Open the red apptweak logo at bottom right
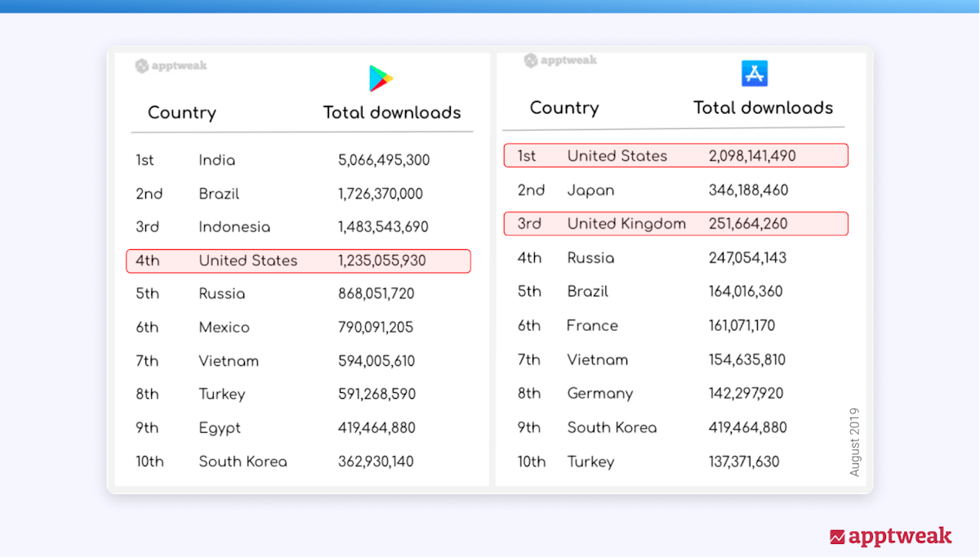This screenshot has height=558, width=980. [890, 537]
